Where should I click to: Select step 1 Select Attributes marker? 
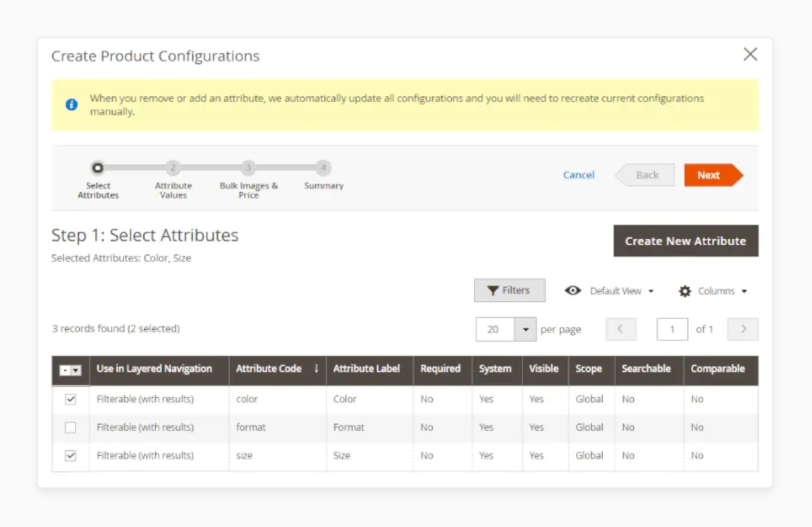click(x=97, y=168)
